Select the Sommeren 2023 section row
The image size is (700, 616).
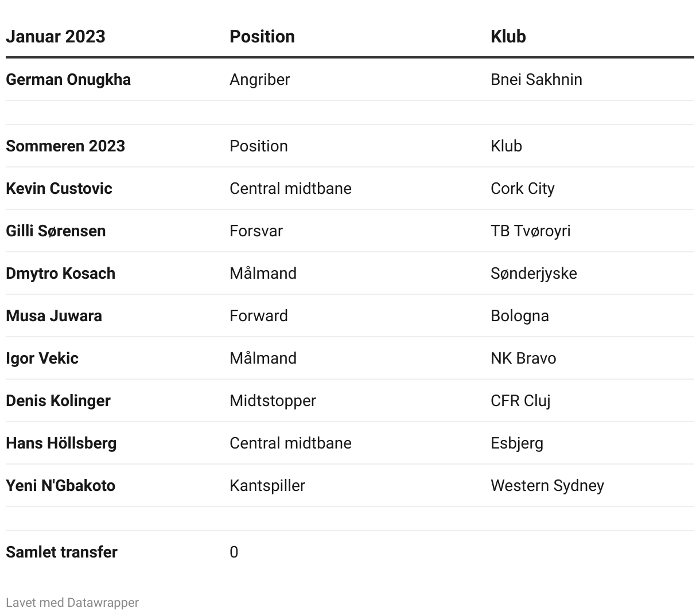point(350,146)
